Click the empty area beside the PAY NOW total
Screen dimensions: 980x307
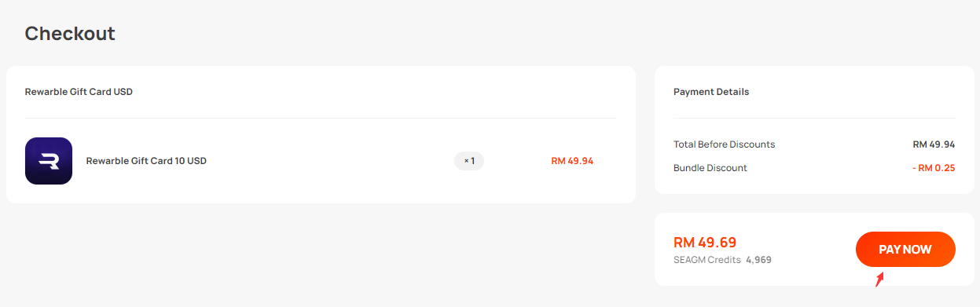813,250
